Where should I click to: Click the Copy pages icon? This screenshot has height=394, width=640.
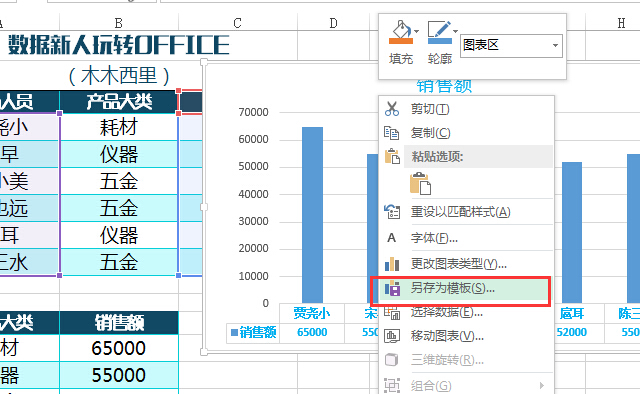392,133
